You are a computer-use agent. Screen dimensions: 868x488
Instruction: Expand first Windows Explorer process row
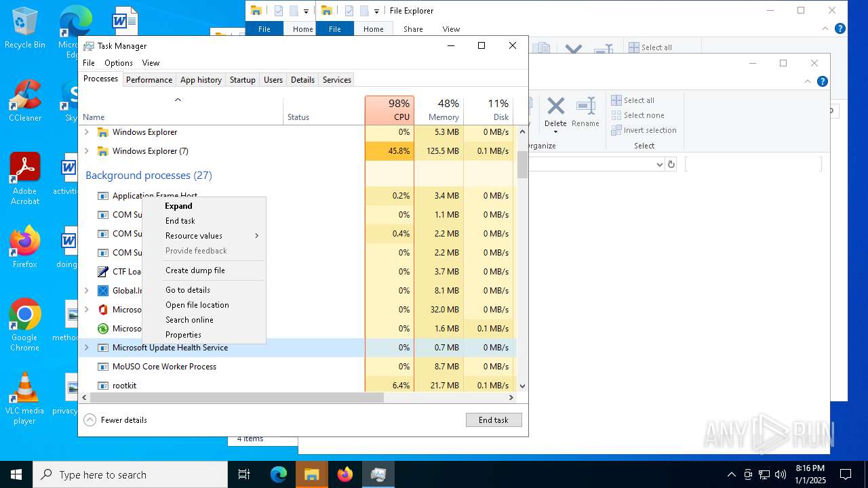pyautogui.click(x=86, y=132)
